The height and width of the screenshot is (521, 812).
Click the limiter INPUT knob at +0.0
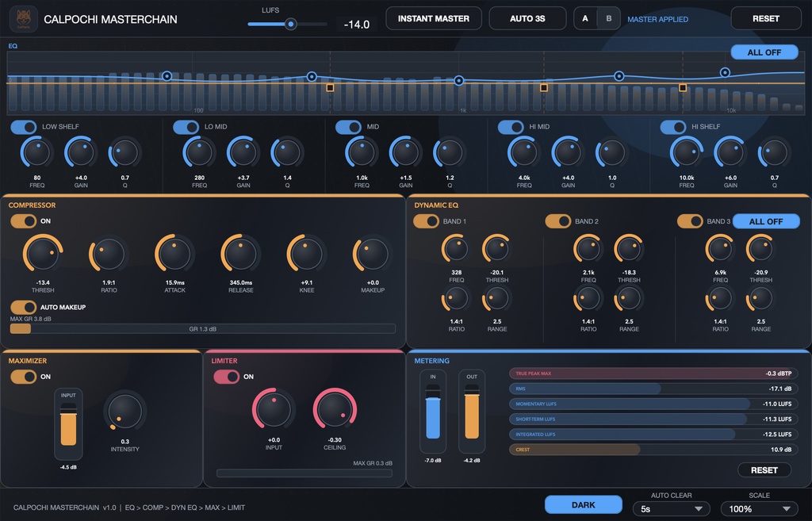274,410
